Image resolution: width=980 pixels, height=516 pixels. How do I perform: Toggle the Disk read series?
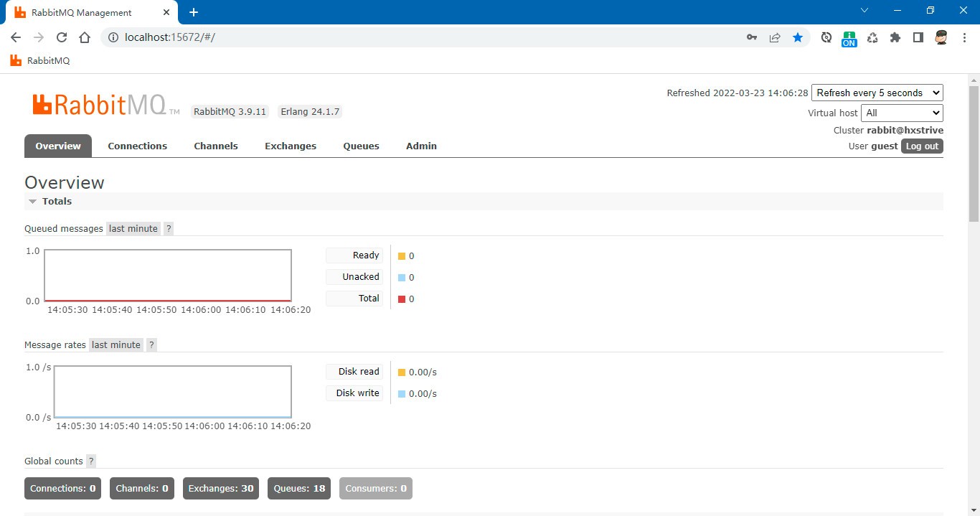click(354, 372)
